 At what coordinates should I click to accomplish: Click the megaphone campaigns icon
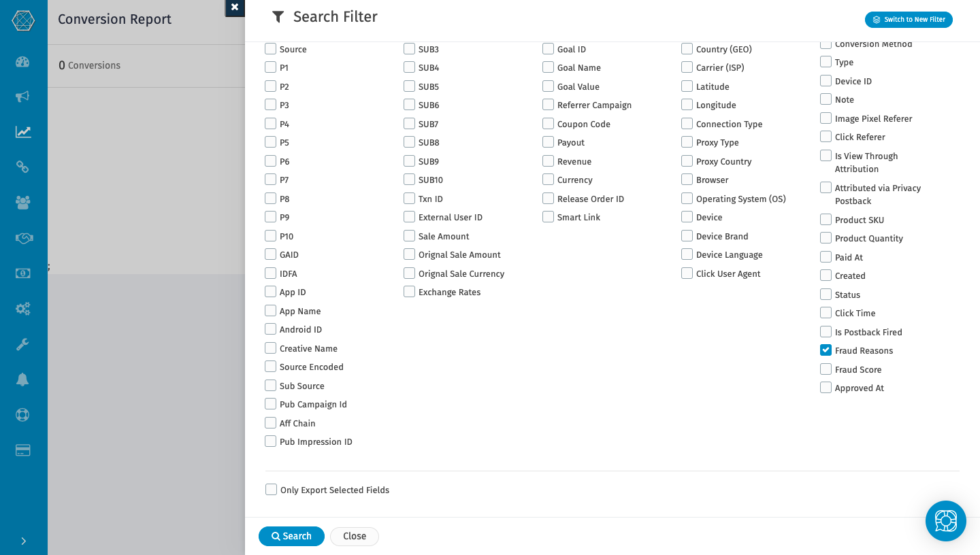tap(22, 97)
